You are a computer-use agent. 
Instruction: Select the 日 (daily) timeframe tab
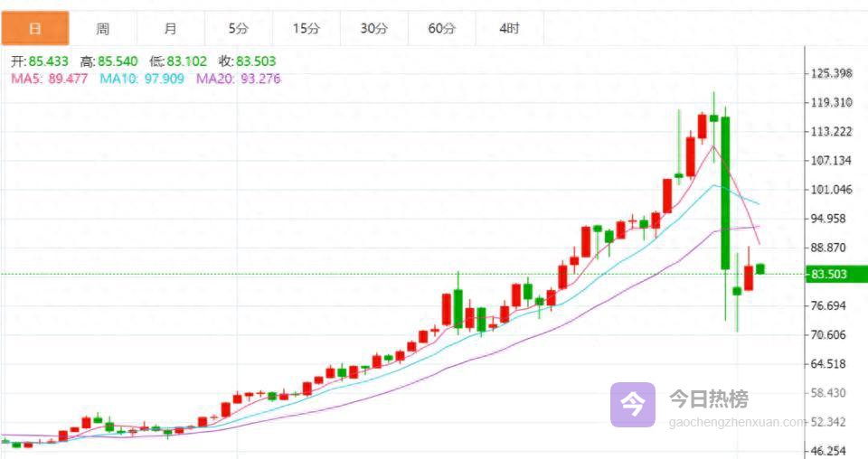click(34, 28)
